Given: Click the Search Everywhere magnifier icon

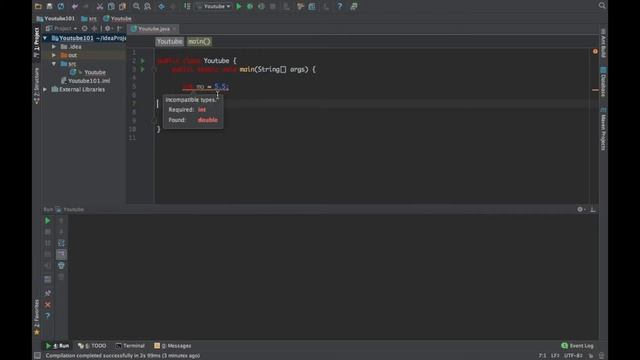Looking at the screenshot, I should pyautogui.click(x=602, y=6).
